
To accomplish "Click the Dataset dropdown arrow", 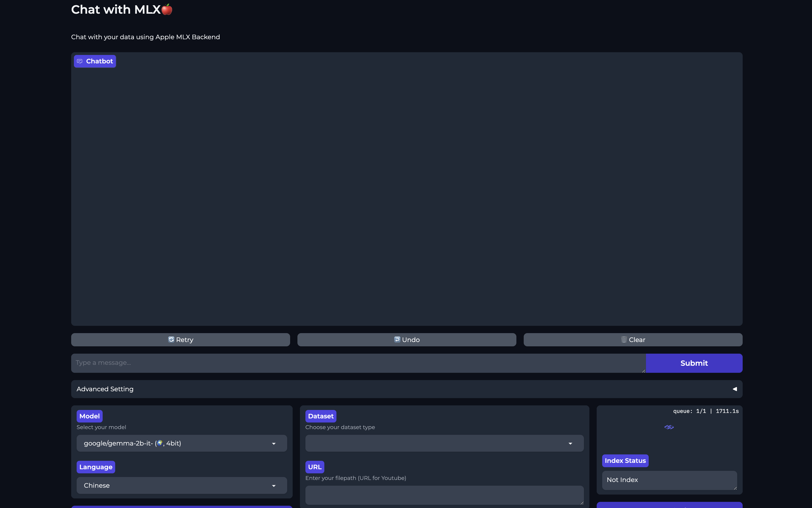I will pos(570,444).
